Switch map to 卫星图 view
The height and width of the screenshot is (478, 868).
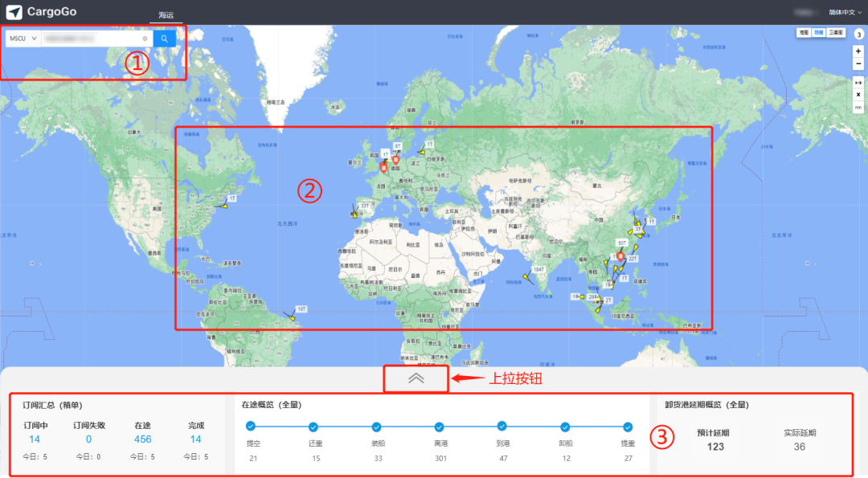836,33
